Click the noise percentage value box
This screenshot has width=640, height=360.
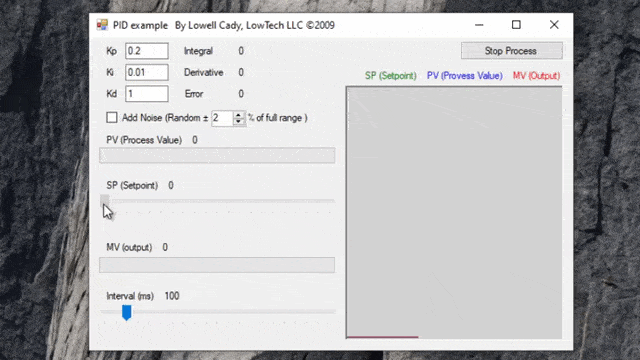point(222,118)
